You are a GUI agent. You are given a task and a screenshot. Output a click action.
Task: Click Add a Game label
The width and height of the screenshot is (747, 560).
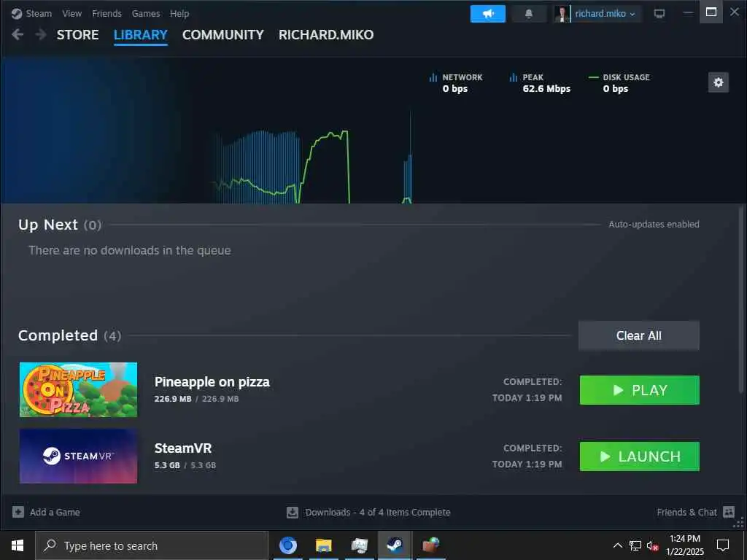(x=55, y=512)
